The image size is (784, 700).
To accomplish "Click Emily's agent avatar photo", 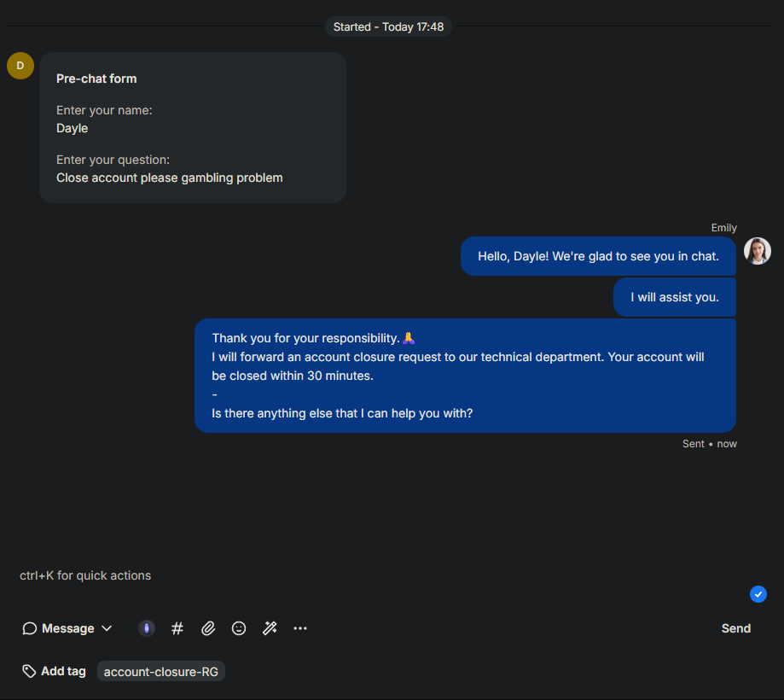I will coord(757,251).
